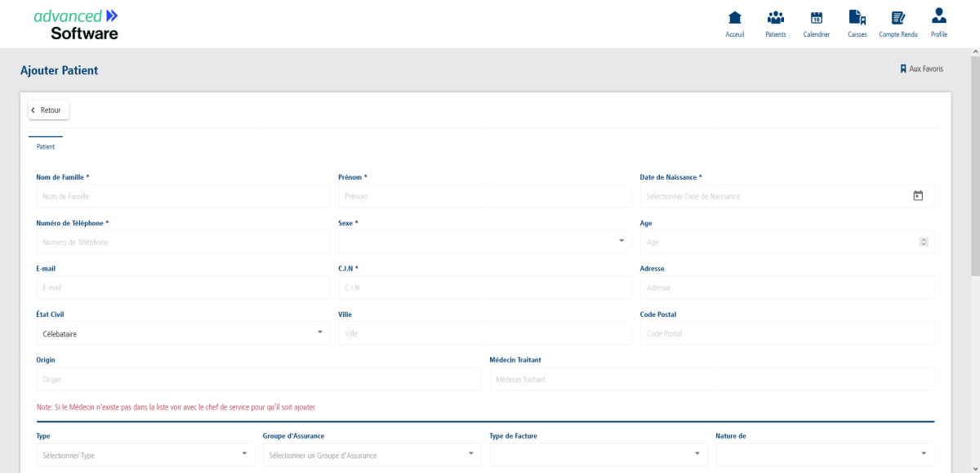Select the Patient tab
This screenshot has width=980, height=473.
(x=46, y=147)
